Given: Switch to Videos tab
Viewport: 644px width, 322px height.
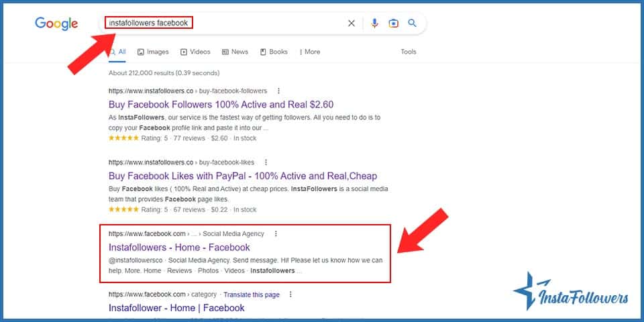Looking at the screenshot, I should tap(195, 52).
